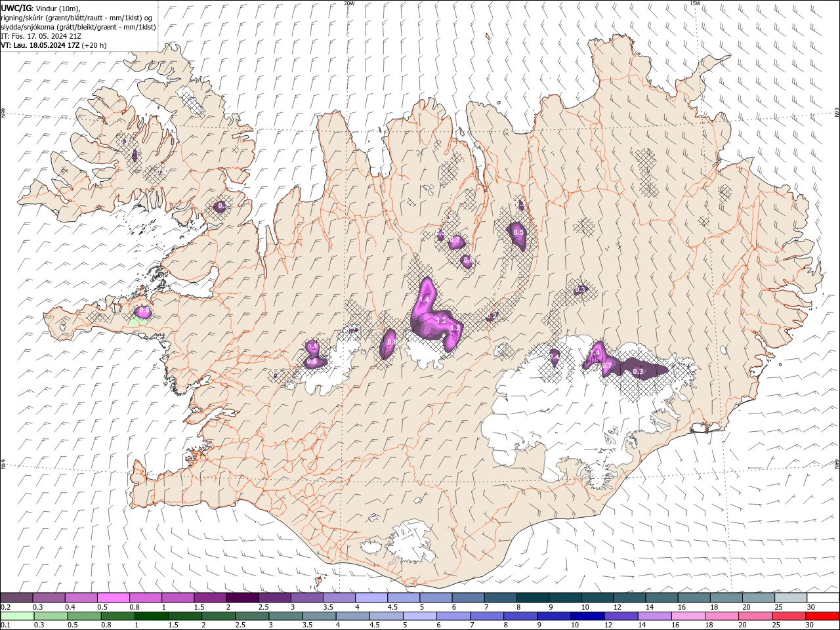
Task: Select the deep blue rain swatch labeled 10
Action: [x=587, y=616]
